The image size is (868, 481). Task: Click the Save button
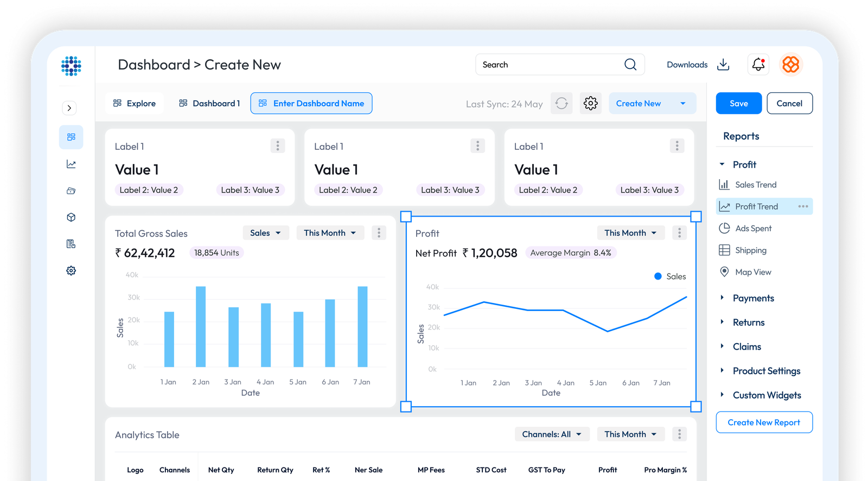point(738,103)
